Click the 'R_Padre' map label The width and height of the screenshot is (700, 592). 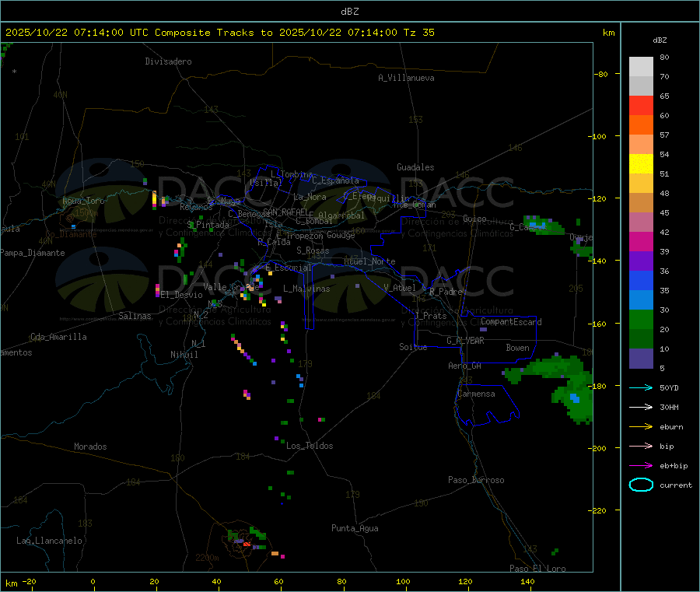[446, 292]
